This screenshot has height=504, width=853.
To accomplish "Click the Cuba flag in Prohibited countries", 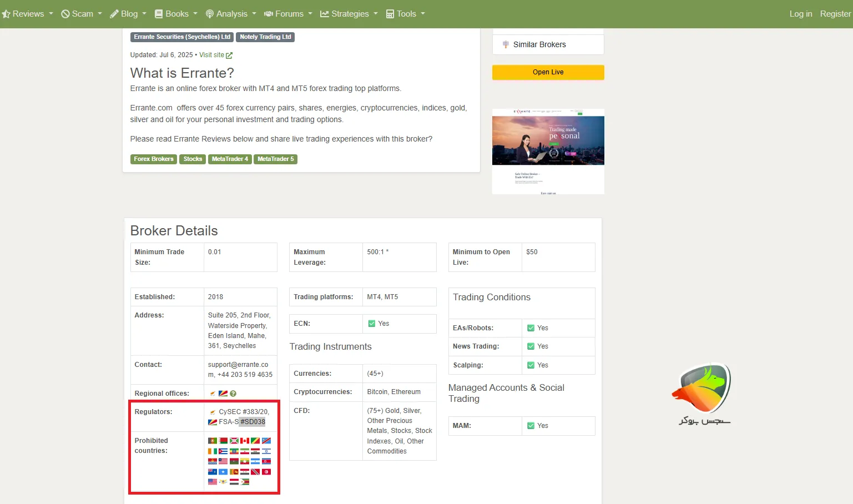I will (x=223, y=451).
